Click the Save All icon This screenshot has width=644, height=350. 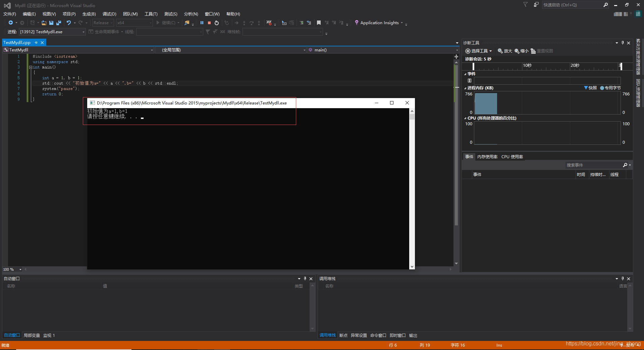point(59,23)
